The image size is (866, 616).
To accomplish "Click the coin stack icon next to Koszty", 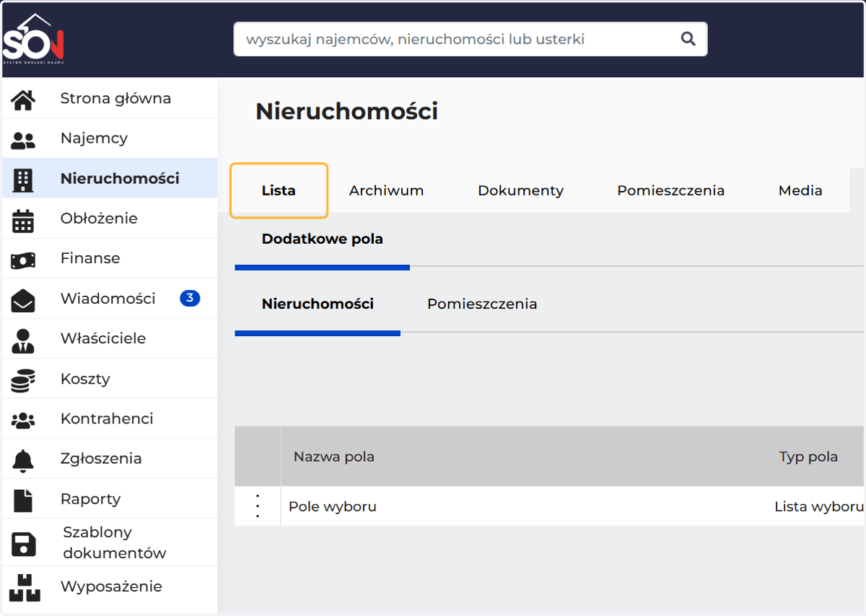I will click(23, 380).
